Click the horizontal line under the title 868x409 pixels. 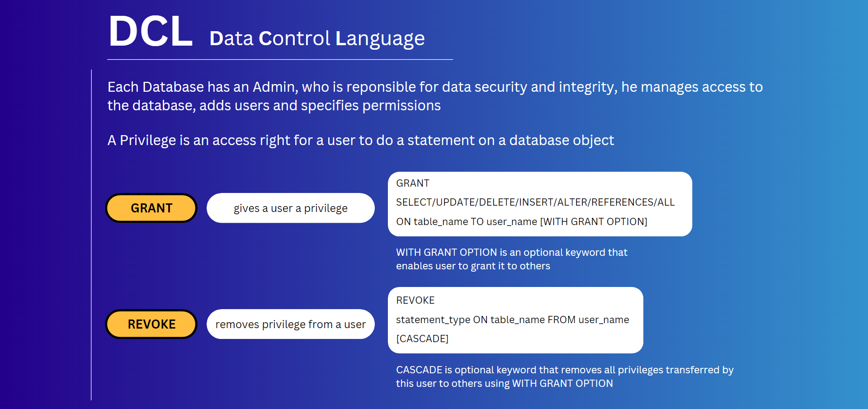point(280,59)
